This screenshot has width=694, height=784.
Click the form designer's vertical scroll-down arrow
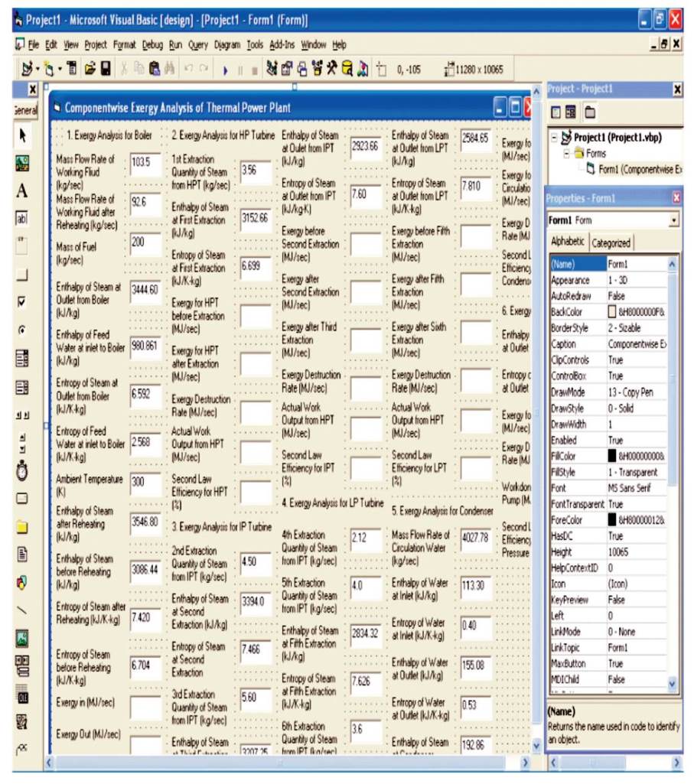(536, 746)
